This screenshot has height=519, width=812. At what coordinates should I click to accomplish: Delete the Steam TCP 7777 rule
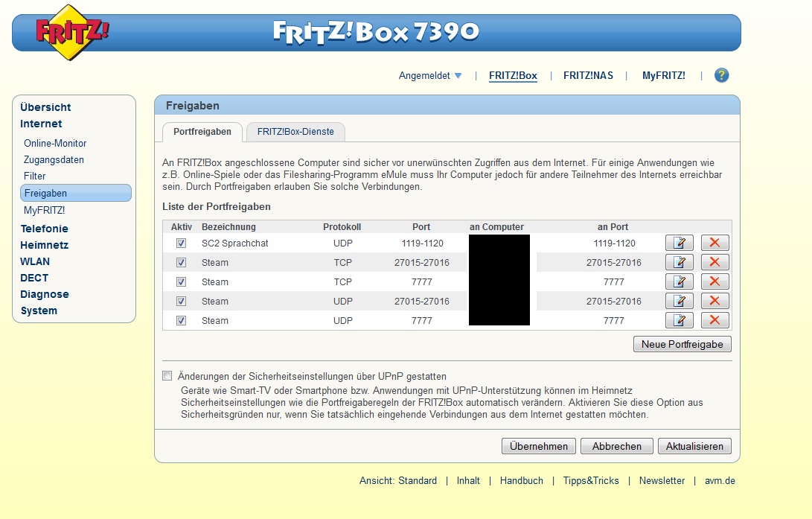pyautogui.click(x=715, y=281)
